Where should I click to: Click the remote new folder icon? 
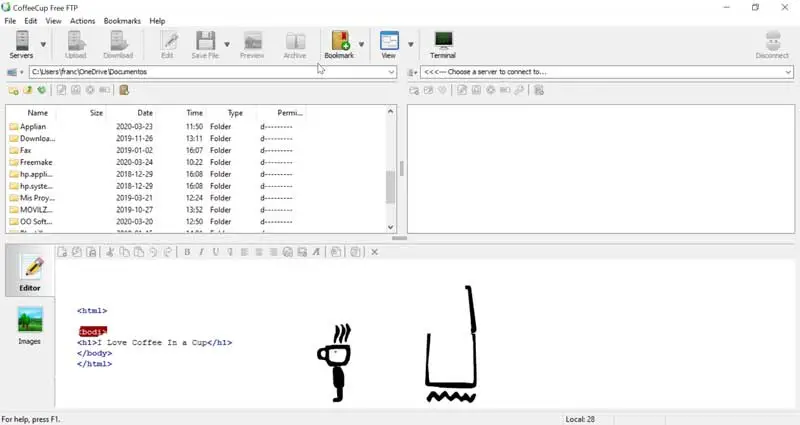click(414, 90)
